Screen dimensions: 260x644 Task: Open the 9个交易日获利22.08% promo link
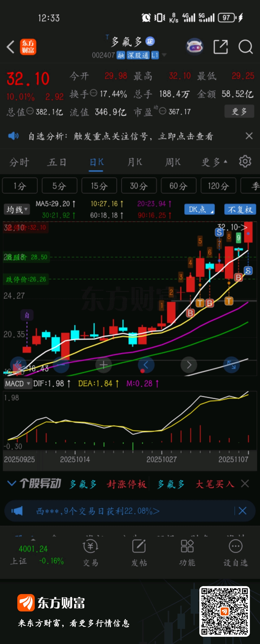(x=98, y=511)
